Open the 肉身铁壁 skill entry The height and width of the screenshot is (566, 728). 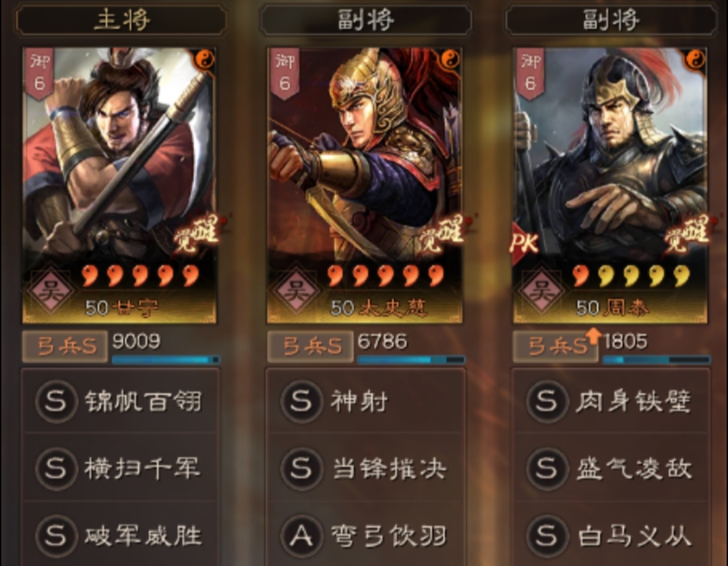[611, 401]
